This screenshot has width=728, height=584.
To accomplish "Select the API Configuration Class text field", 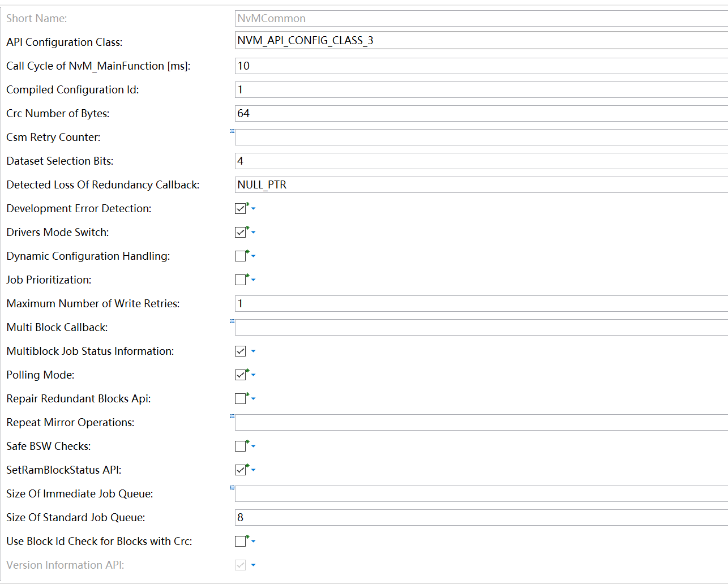I will pos(396,41).
